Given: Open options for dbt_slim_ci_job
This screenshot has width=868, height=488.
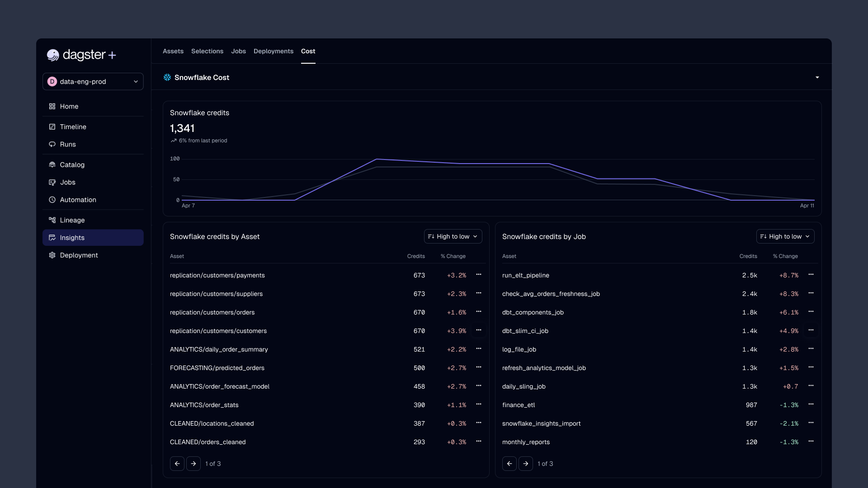Looking at the screenshot, I should tap(811, 330).
